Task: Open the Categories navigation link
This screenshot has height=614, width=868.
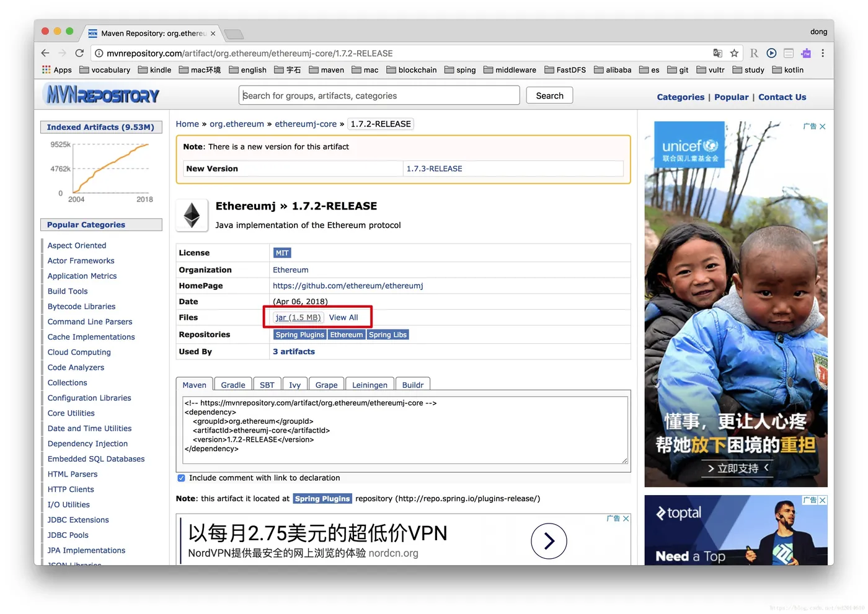Action: point(681,97)
